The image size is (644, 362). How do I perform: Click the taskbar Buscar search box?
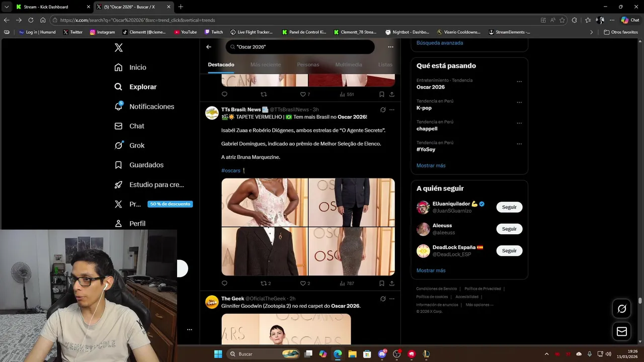tap(264, 354)
